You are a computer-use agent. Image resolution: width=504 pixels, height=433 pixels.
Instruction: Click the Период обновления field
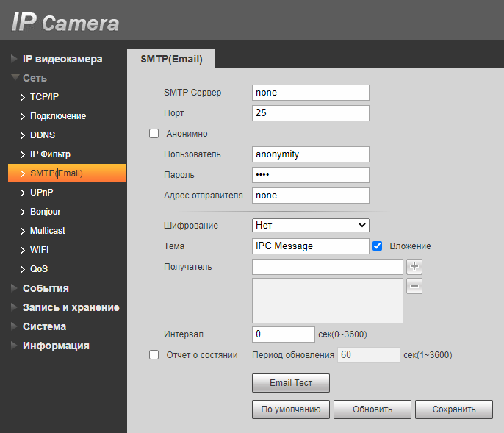[369, 355]
